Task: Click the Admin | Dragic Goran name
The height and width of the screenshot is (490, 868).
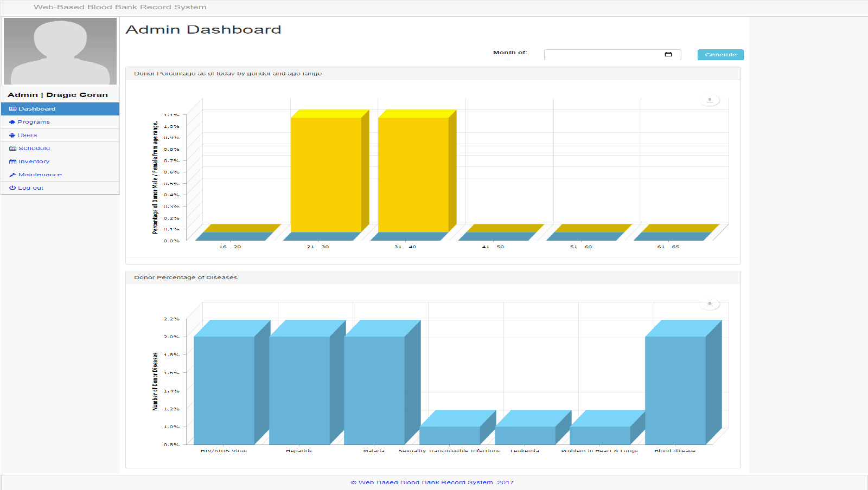Action: [58, 95]
